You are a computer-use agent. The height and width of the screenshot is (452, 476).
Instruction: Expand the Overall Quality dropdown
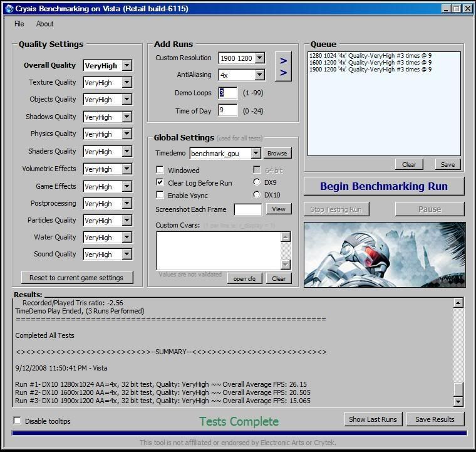click(x=127, y=65)
